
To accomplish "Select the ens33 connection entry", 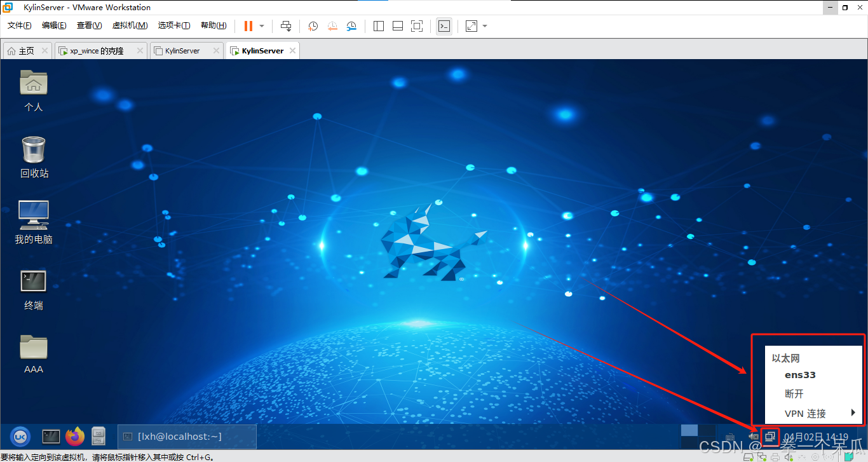I will [800, 375].
